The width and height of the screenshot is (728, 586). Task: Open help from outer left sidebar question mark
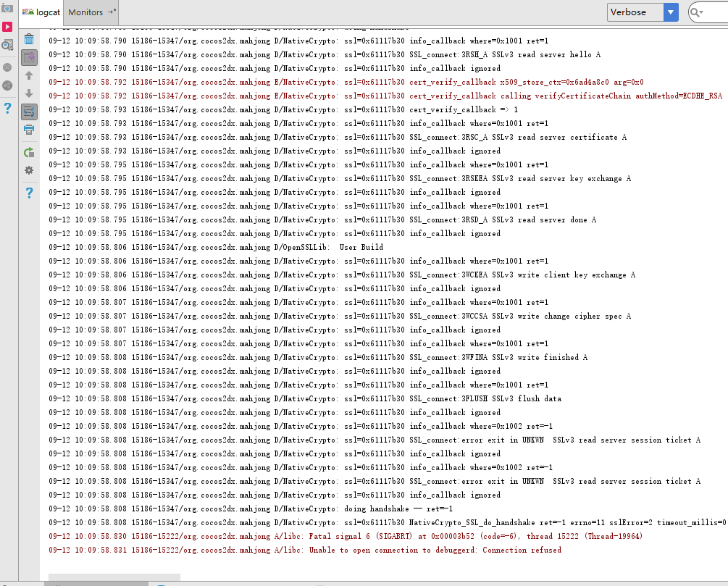point(7,108)
